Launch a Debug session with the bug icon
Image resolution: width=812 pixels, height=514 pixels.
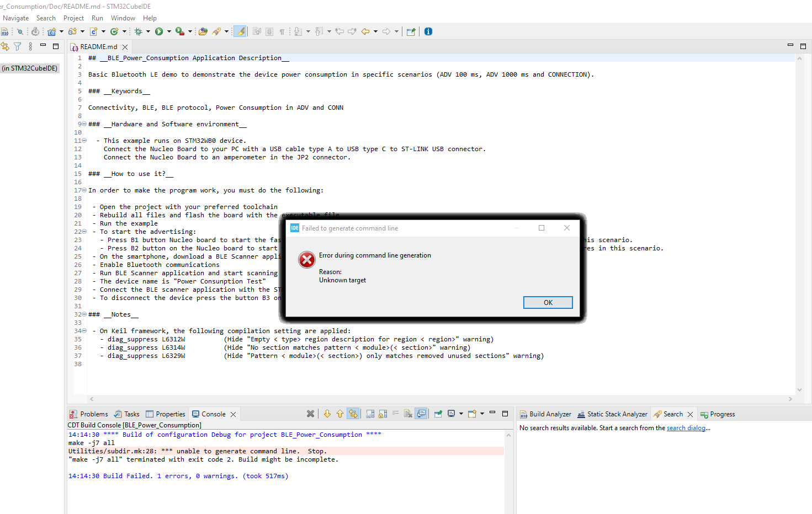pyautogui.click(x=139, y=31)
